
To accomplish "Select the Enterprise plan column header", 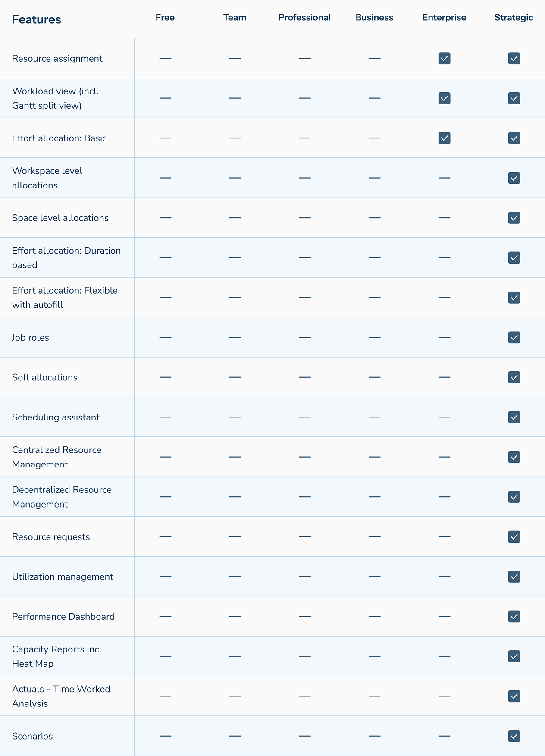I will point(444,18).
